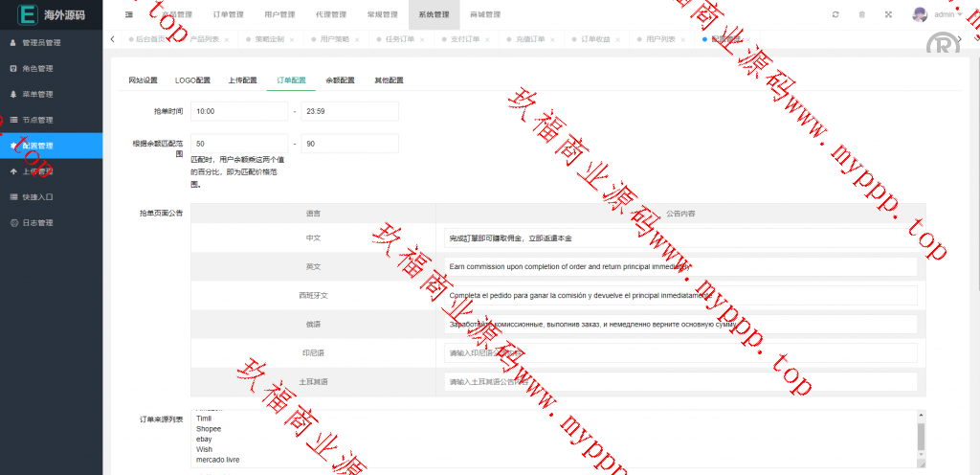Open 订单管理 in top navigation
Viewport: 980px width, 475px height.
(228, 14)
